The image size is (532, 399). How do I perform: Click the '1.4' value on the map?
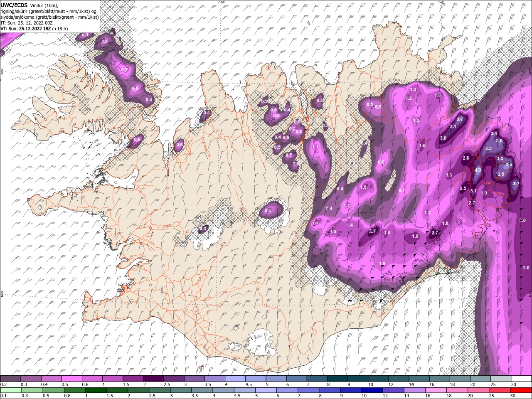(350, 225)
